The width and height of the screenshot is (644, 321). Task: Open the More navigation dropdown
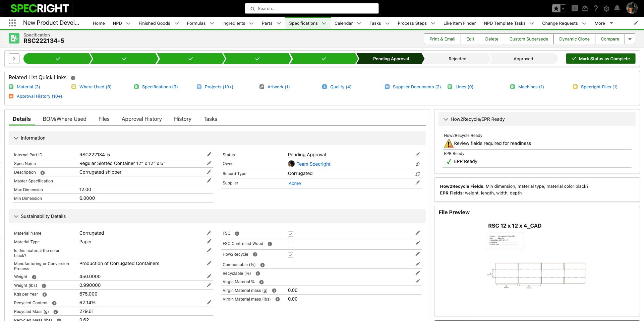pos(604,23)
